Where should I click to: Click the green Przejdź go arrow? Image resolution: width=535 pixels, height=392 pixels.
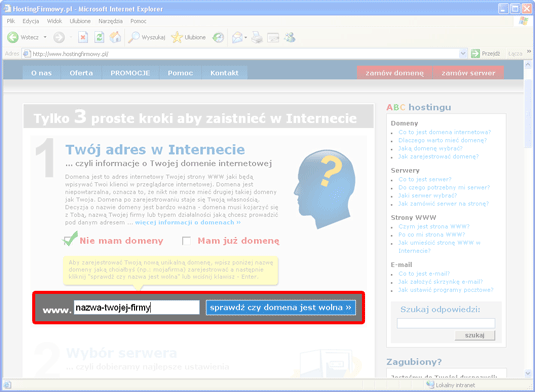[x=475, y=54]
